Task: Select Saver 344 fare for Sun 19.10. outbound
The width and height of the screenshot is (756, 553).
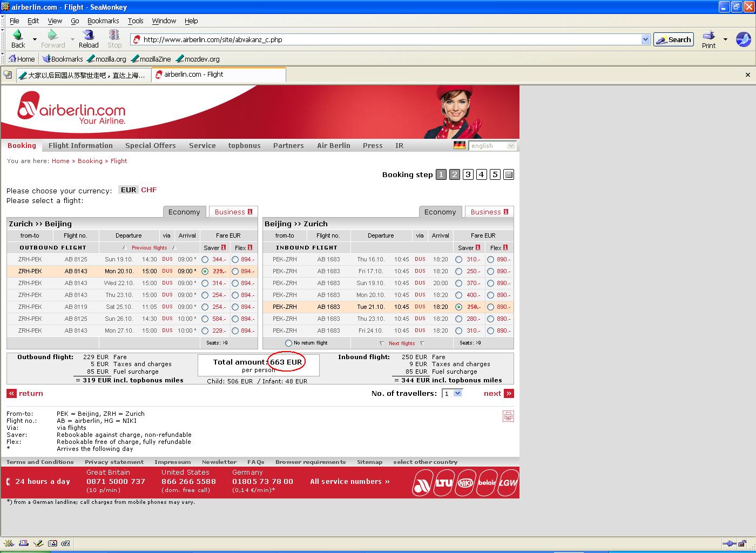Action: click(205, 260)
